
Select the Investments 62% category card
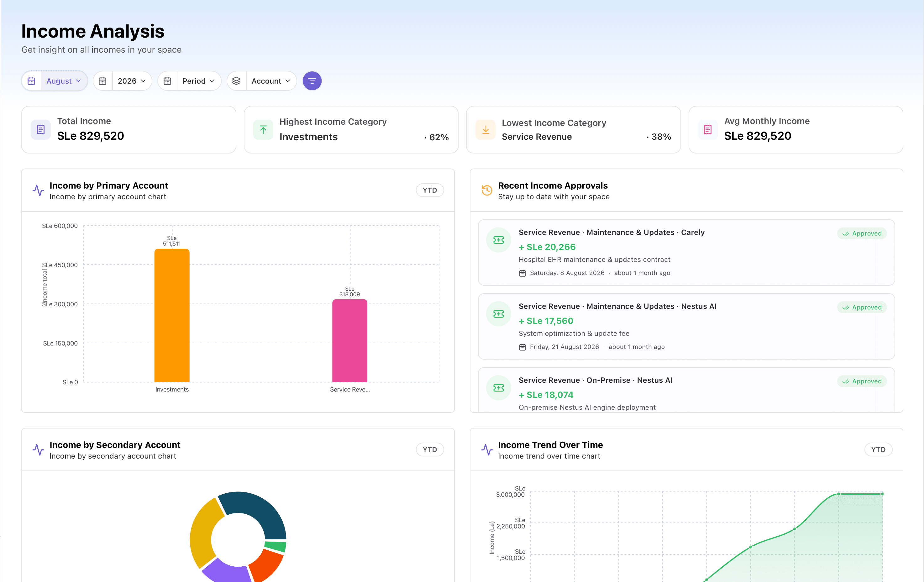point(351,130)
